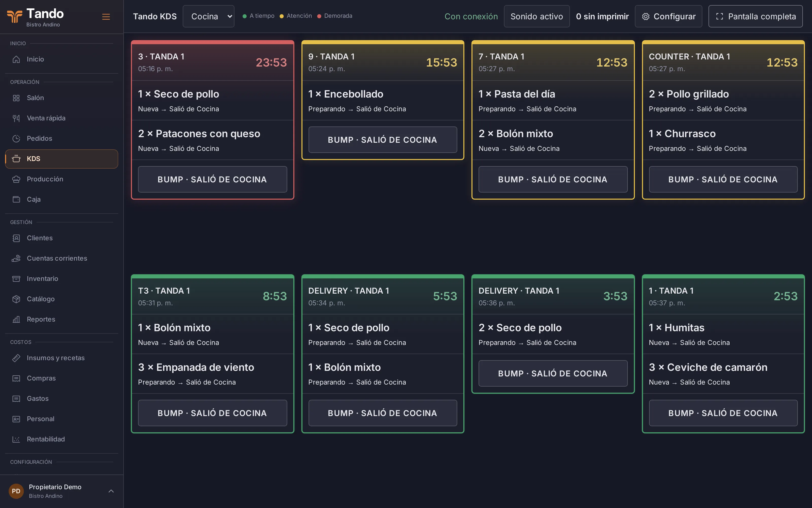Image resolution: width=812 pixels, height=508 pixels.
Task: Open Venta rápida section
Action: 61,118
